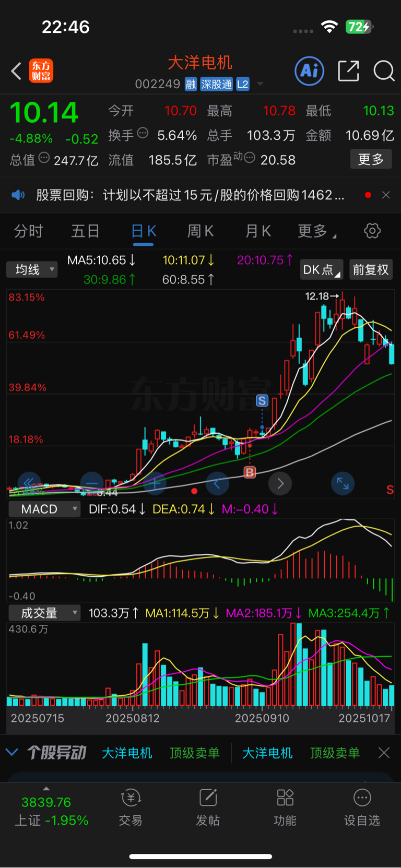401x868 pixels.
Task: Switch to 周K tab
Action: click(x=200, y=231)
